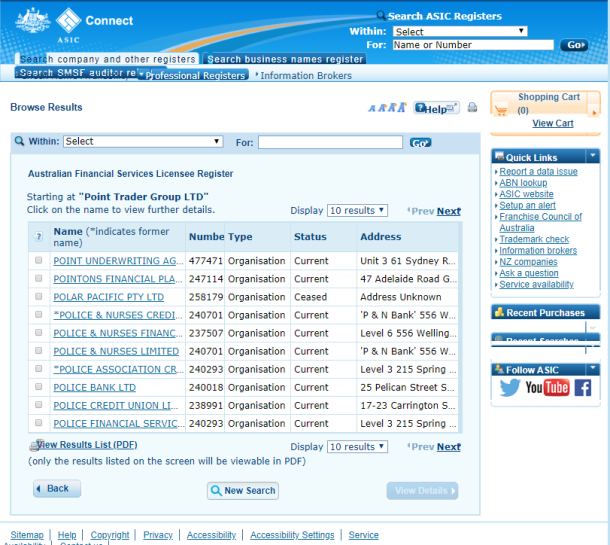The height and width of the screenshot is (545, 610).
Task: Open Information Brokers menu item
Action: coord(306,75)
